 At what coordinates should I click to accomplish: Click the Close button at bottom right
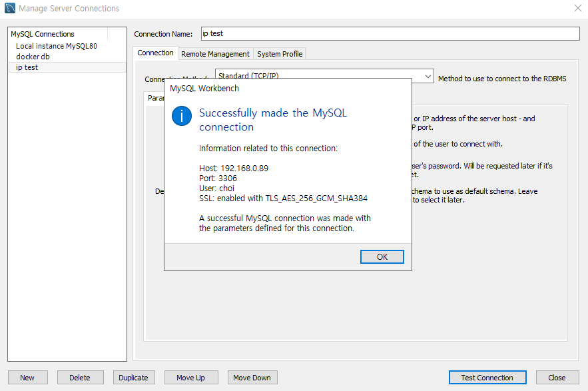point(557,378)
